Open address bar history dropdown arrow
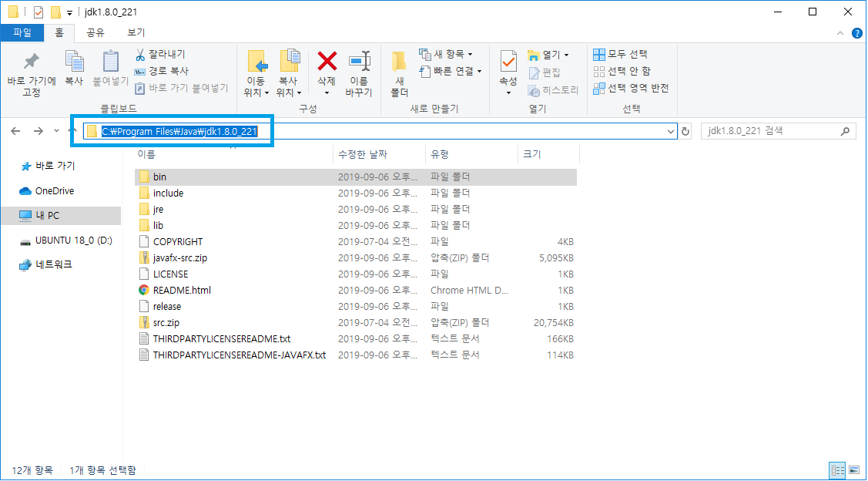The height and width of the screenshot is (481, 868). click(670, 131)
